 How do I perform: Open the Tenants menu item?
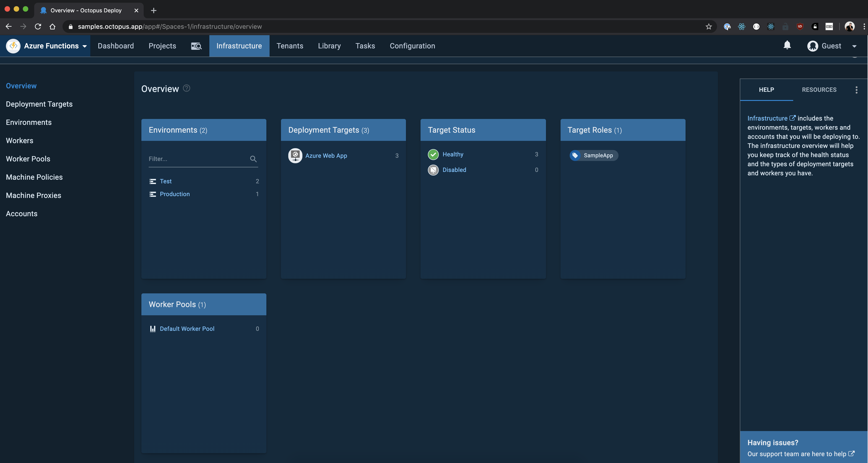click(x=290, y=46)
